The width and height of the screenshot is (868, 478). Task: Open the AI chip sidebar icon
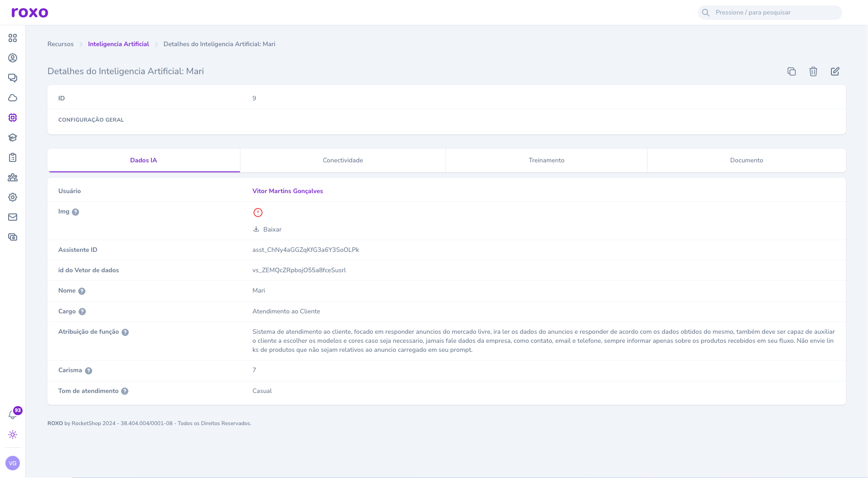click(13, 118)
